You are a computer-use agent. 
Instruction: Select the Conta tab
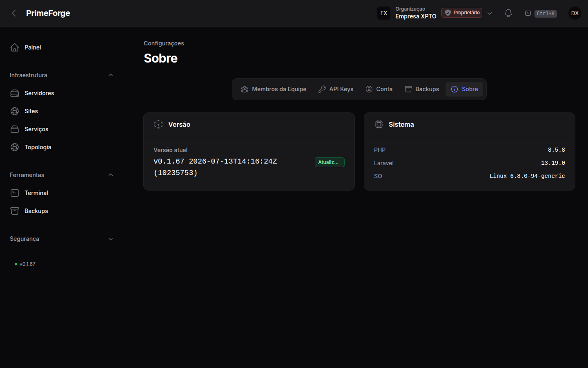[x=379, y=89]
